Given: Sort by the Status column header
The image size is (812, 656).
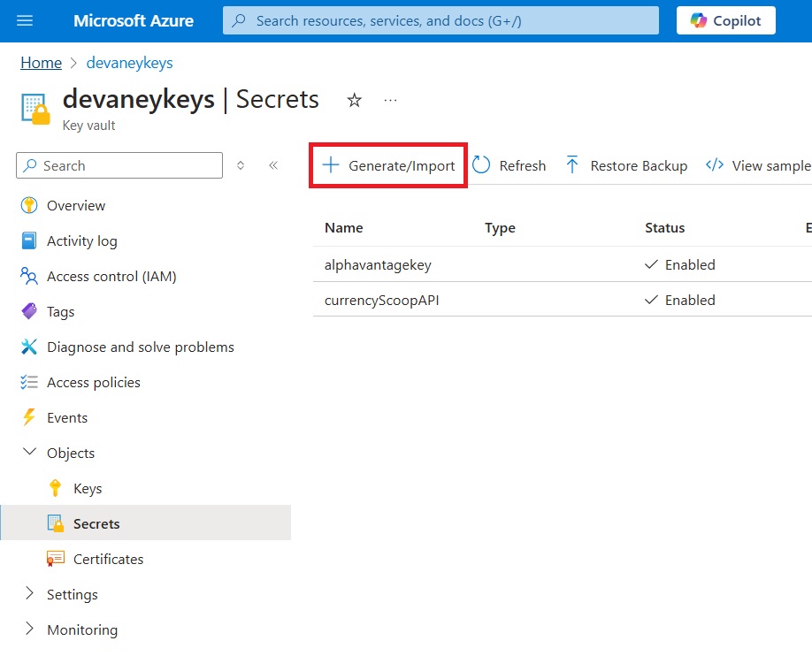Looking at the screenshot, I should click(x=664, y=228).
